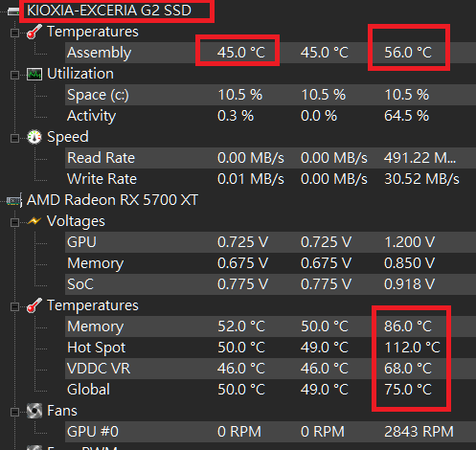Select the Memory temperature row
The height and width of the screenshot is (450, 476).
point(270,326)
